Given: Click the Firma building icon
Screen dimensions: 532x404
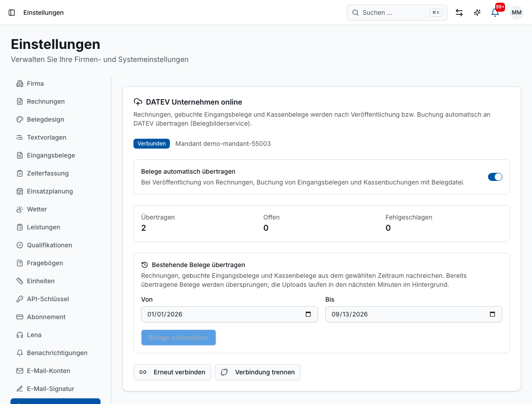Looking at the screenshot, I should coord(20,83).
